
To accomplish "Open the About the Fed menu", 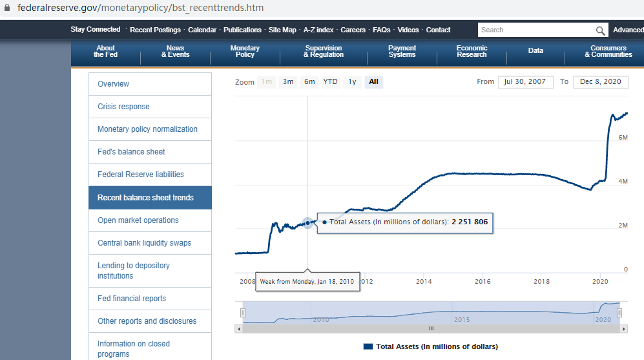I will pyautogui.click(x=105, y=51).
